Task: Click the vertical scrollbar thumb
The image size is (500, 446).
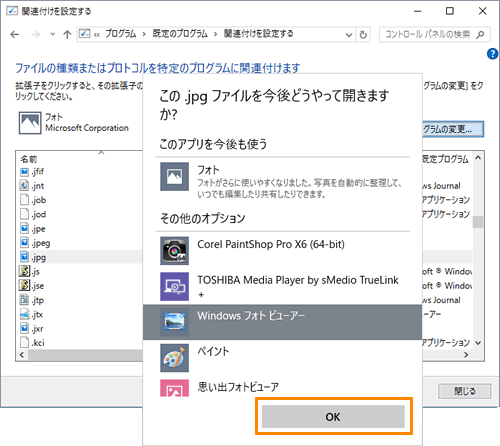Action: pyautogui.click(x=478, y=222)
